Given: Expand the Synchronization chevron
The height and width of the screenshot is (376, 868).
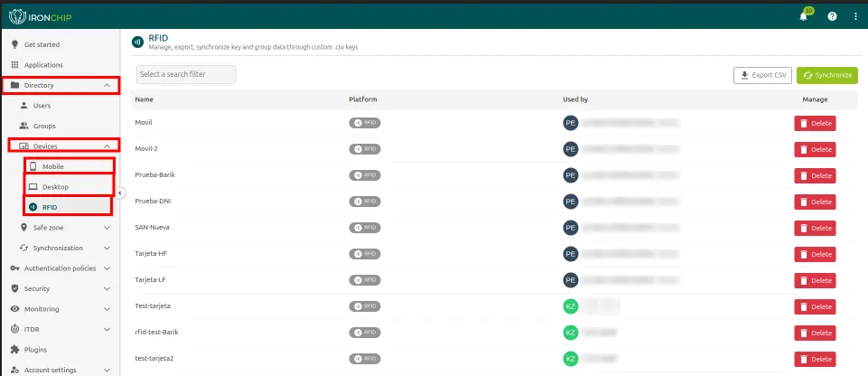Looking at the screenshot, I should (x=107, y=248).
